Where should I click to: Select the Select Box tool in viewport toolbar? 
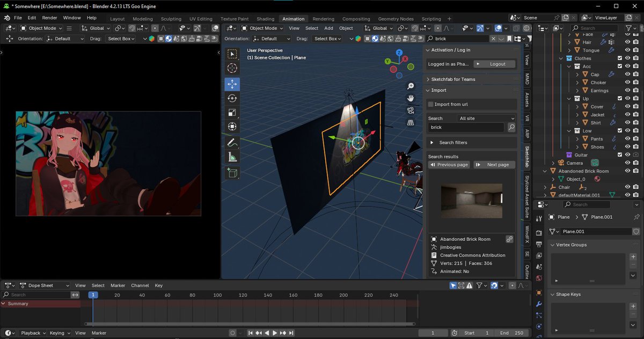(x=232, y=54)
